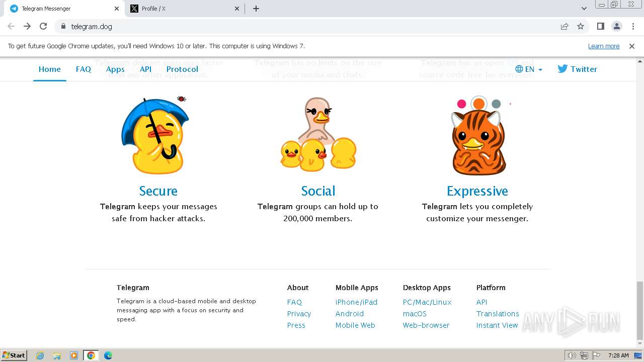Click the browser forward arrow

[27, 26]
